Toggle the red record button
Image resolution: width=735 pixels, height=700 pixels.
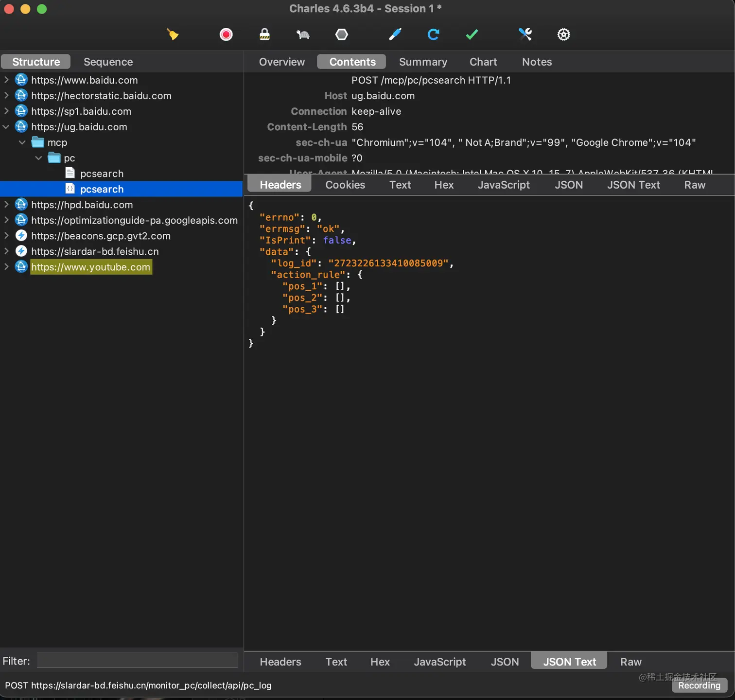pyautogui.click(x=226, y=35)
